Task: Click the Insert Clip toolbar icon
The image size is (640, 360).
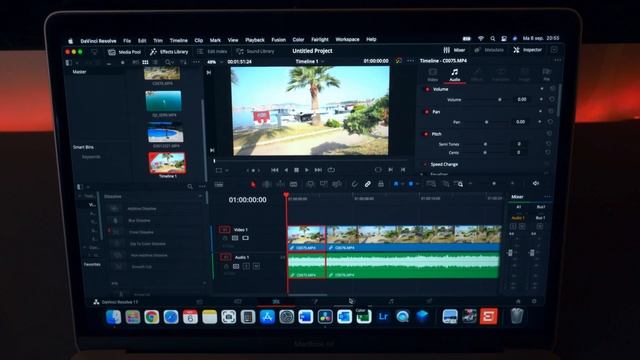Action: pyautogui.click(x=310, y=184)
